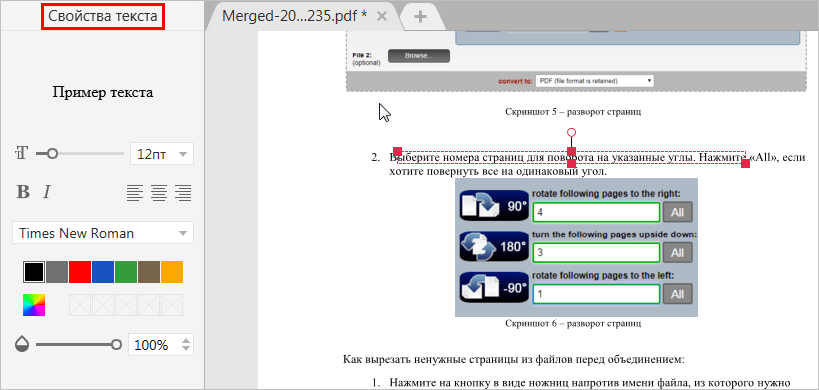Screen dimensions: 819x390
Task: Click the opacity slider handle
Action: point(116,345)
